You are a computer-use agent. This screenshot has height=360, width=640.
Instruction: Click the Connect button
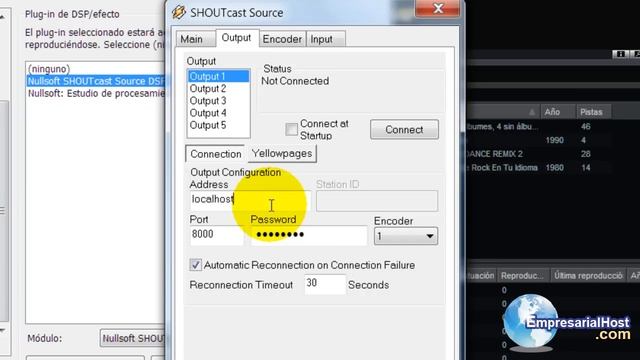404,129
